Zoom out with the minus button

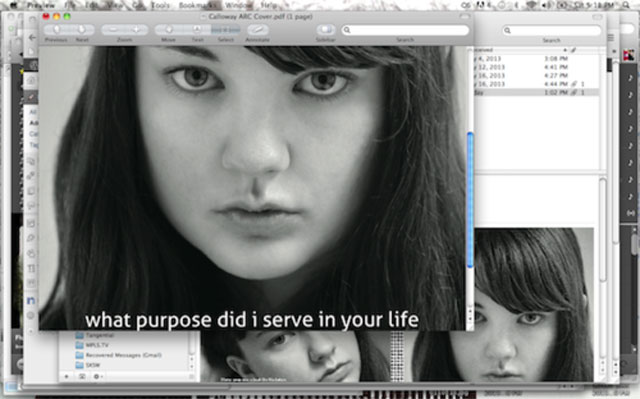(113, 30)
